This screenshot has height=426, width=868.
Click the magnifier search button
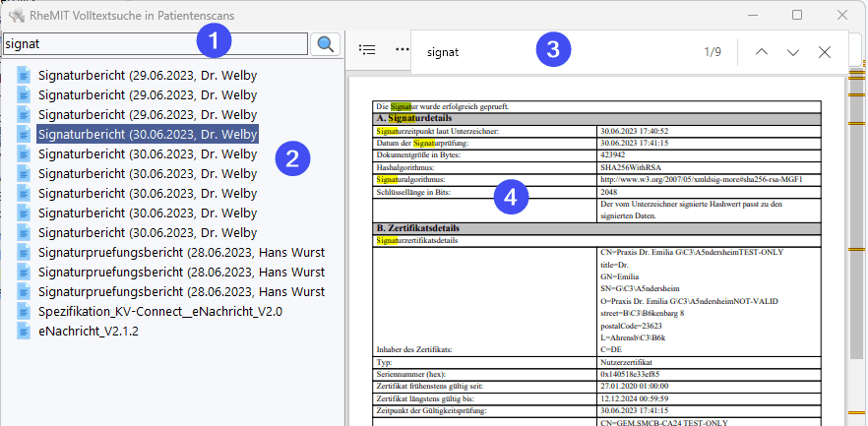pos(324,44)
